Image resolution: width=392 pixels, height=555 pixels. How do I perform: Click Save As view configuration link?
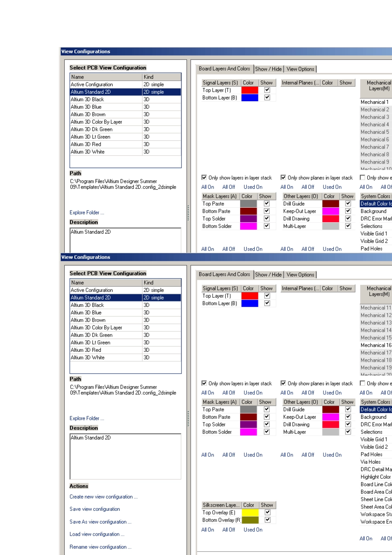click(101, 522)
